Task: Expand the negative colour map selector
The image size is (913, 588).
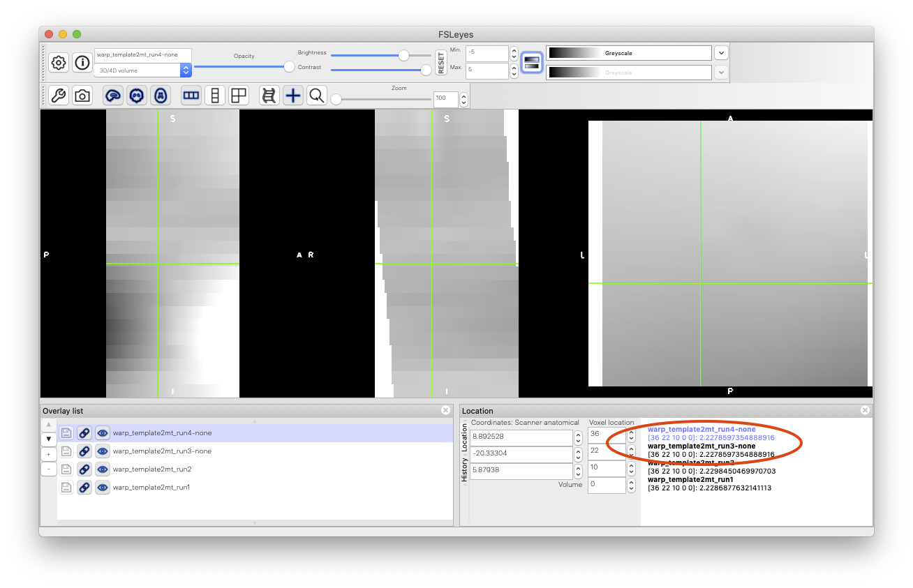Action: (721, 72)
